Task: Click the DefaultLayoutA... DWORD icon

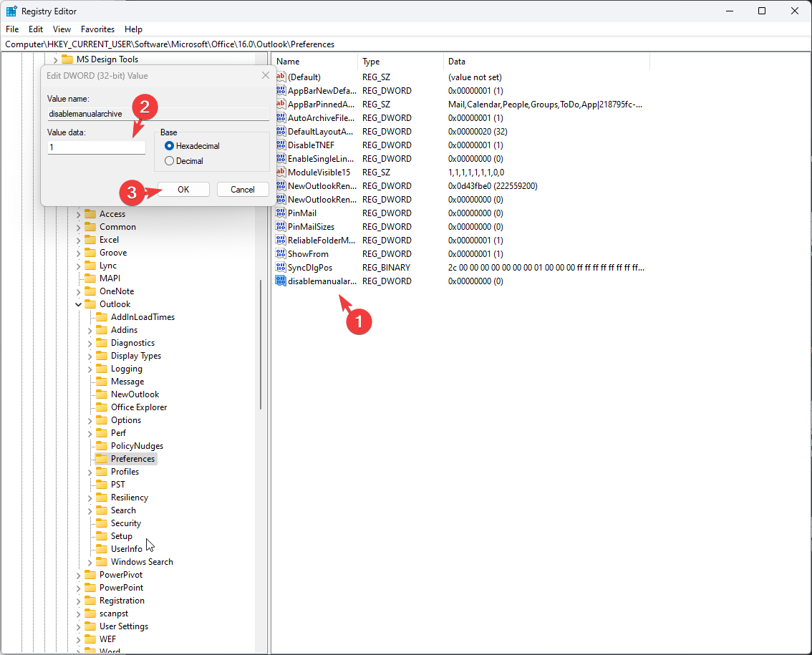Action: pos(281,132)
